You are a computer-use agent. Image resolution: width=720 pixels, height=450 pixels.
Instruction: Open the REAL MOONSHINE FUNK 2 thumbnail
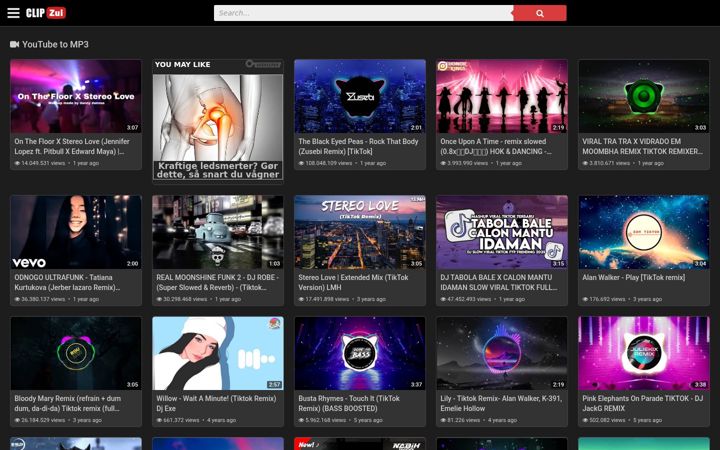click(218, 232)
